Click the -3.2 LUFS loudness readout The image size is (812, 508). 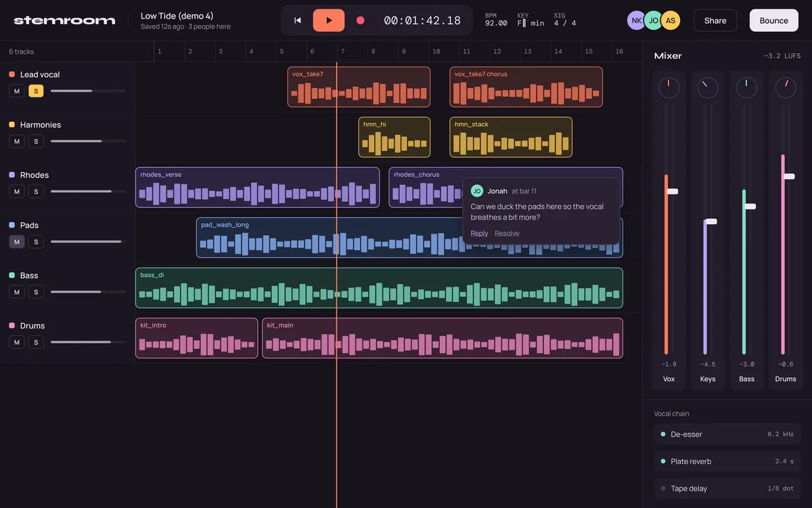(x=782, y=56)
